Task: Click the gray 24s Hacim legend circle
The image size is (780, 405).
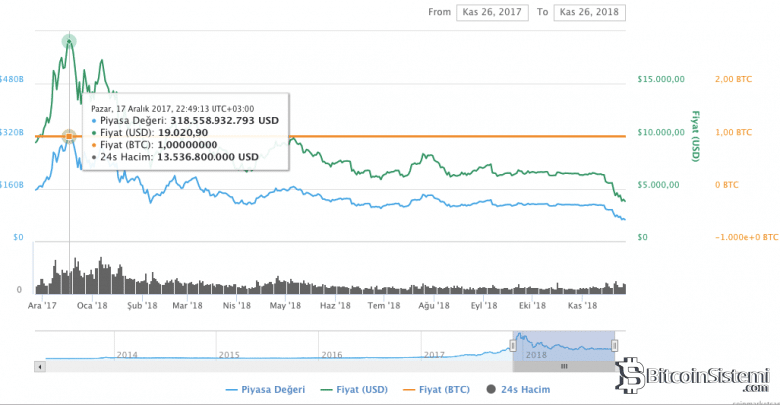Action: (x=493, y=389)
